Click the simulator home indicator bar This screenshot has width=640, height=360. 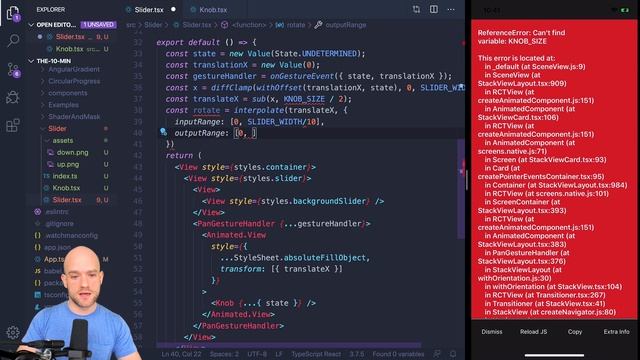click(x=554, y=355)
